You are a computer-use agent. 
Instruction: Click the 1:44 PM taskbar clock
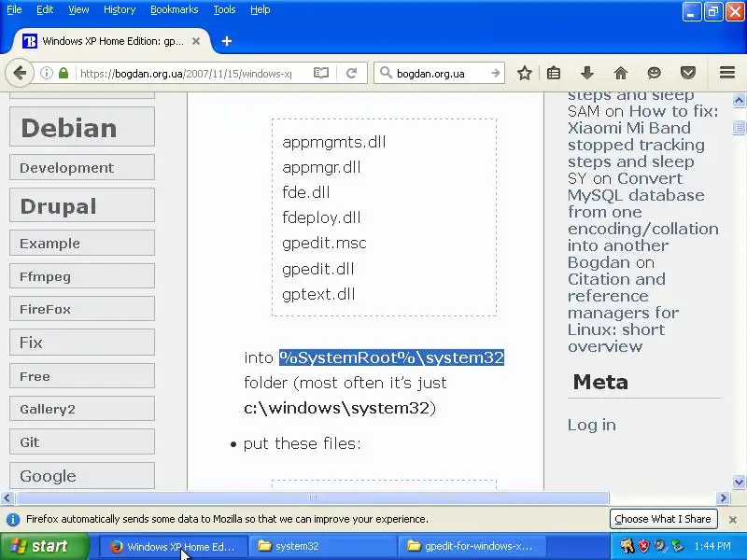pos(712,546)
